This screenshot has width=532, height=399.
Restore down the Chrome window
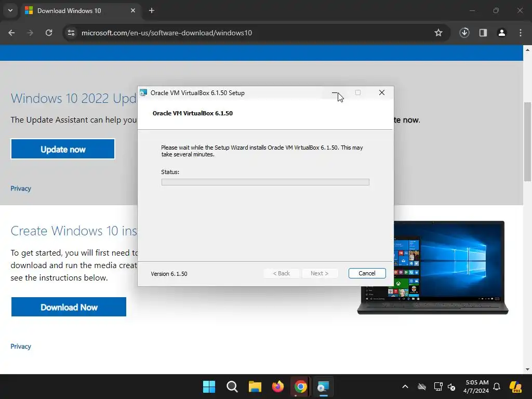(496, 10)
